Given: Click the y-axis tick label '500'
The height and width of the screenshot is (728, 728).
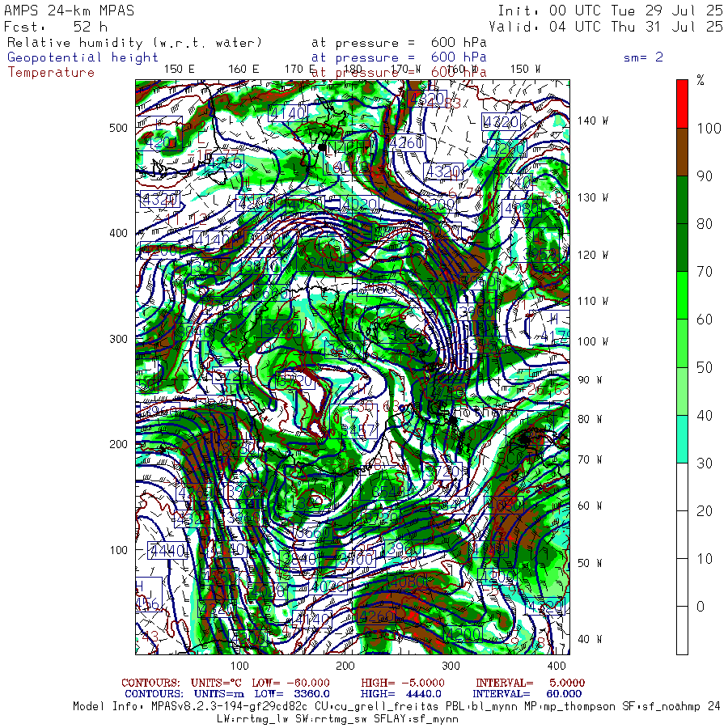Looking at the screenshot, I should click(118, 128).
